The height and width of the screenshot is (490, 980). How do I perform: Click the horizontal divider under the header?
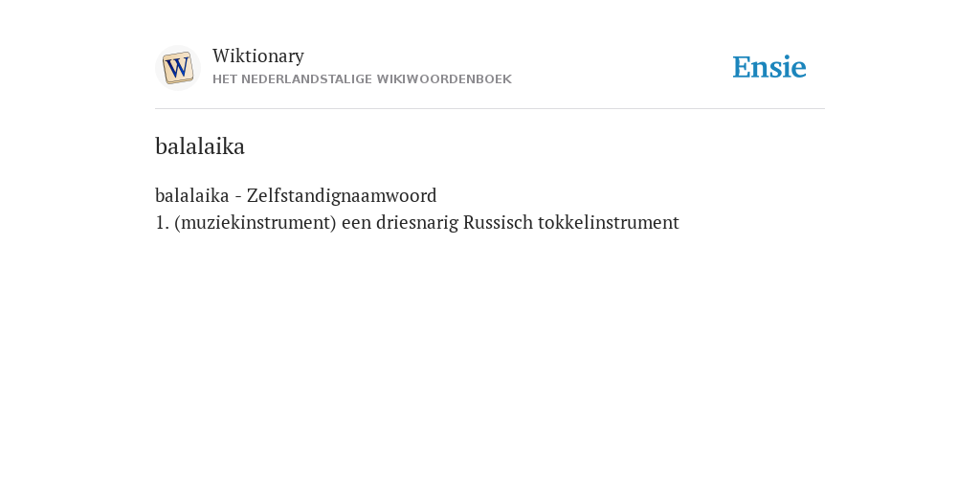490,109
